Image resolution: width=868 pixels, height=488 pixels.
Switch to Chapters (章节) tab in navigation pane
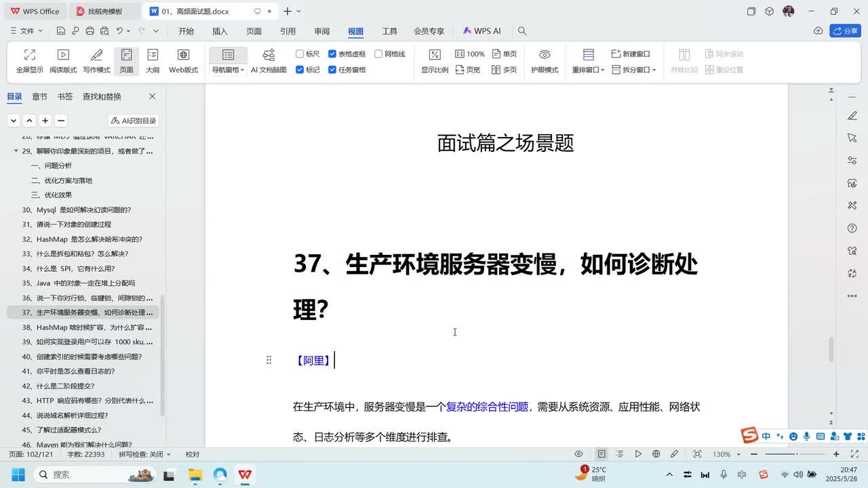[39, 96]
